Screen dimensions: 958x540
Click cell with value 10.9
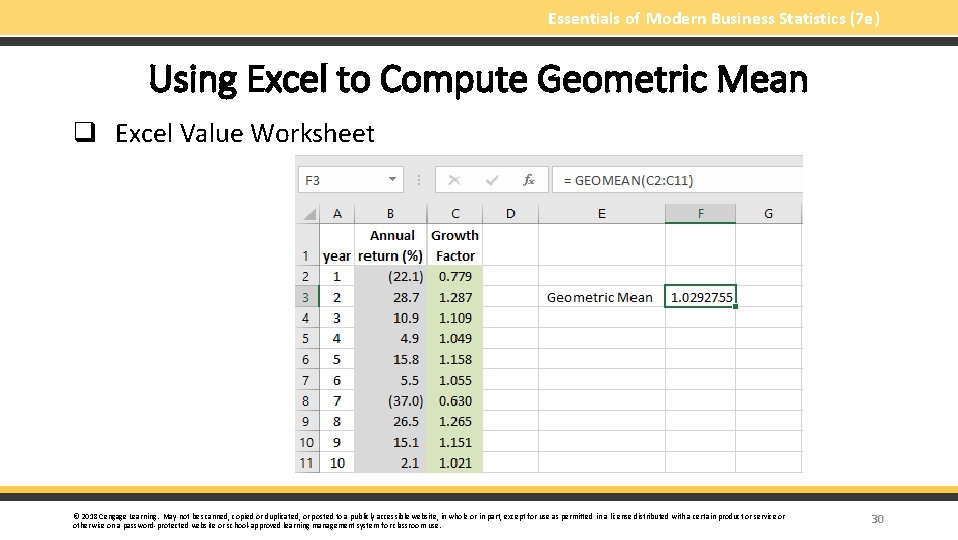(390, 318)
